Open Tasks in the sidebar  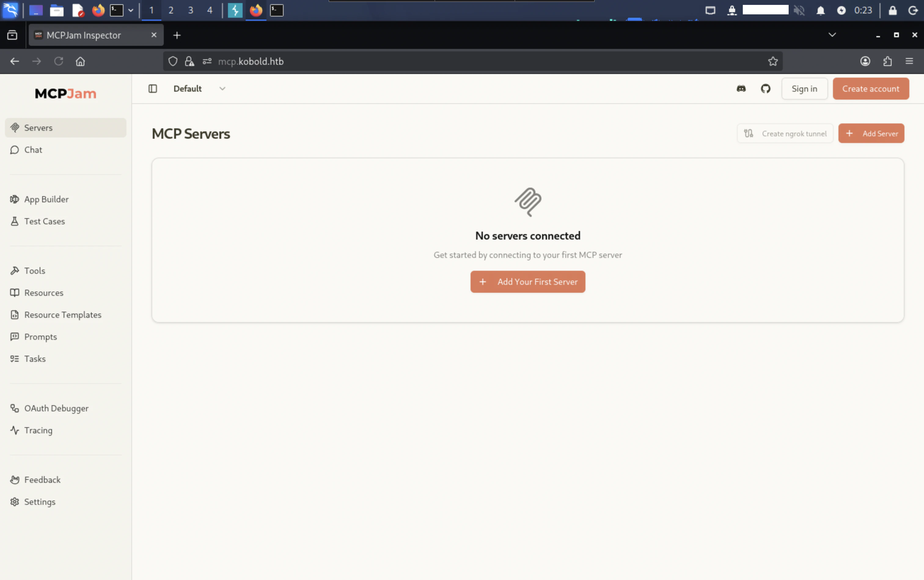pos(66,359)
